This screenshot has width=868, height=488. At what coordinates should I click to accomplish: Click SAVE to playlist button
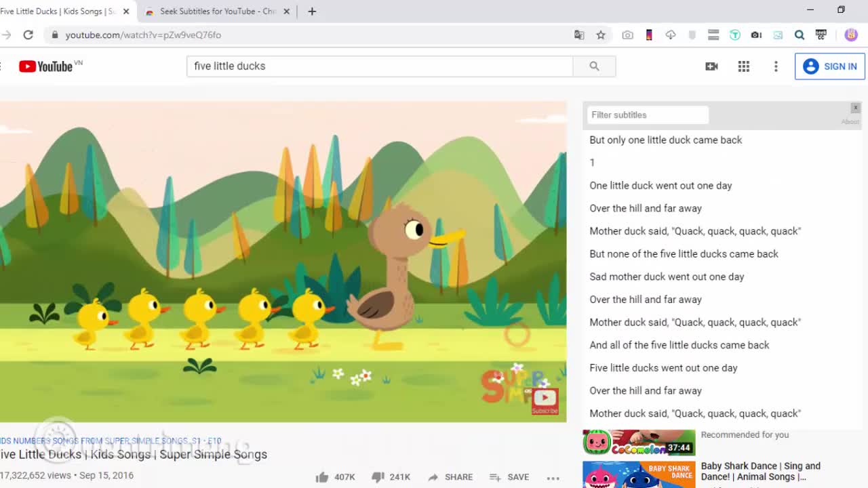point(509,477)
